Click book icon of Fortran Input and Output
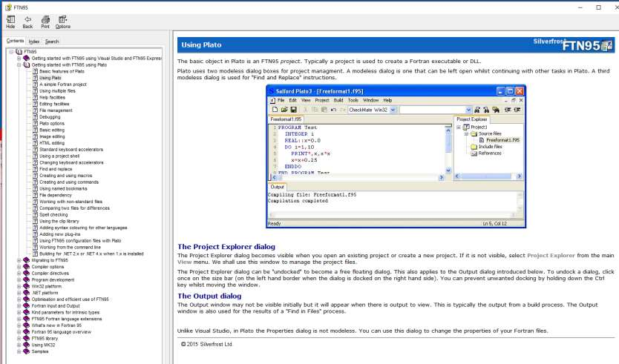This screenshot has width=619, height=364. pos(27,305)
